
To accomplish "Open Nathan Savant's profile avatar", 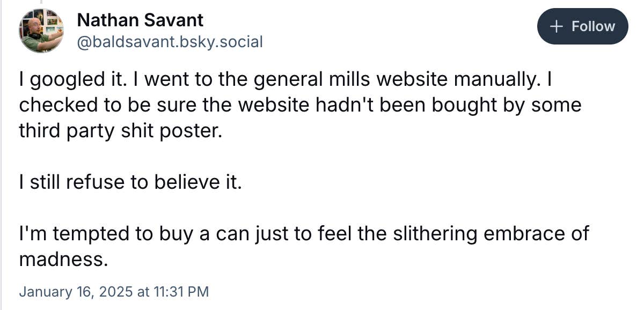I will (42, 31).
